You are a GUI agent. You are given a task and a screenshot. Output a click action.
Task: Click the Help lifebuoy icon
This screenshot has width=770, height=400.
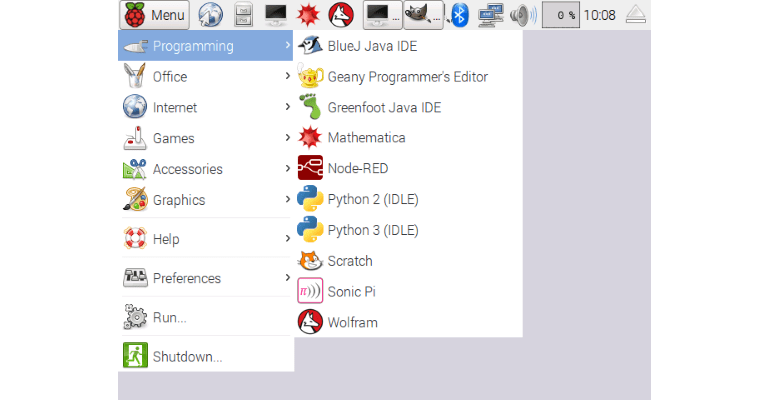click(135, 239)
